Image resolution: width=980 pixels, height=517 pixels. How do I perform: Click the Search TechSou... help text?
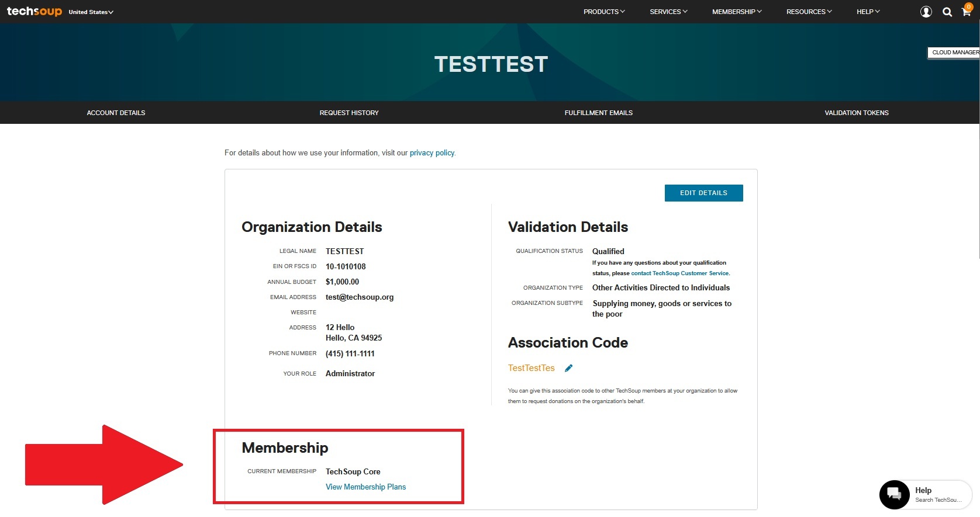coord(938,500)
